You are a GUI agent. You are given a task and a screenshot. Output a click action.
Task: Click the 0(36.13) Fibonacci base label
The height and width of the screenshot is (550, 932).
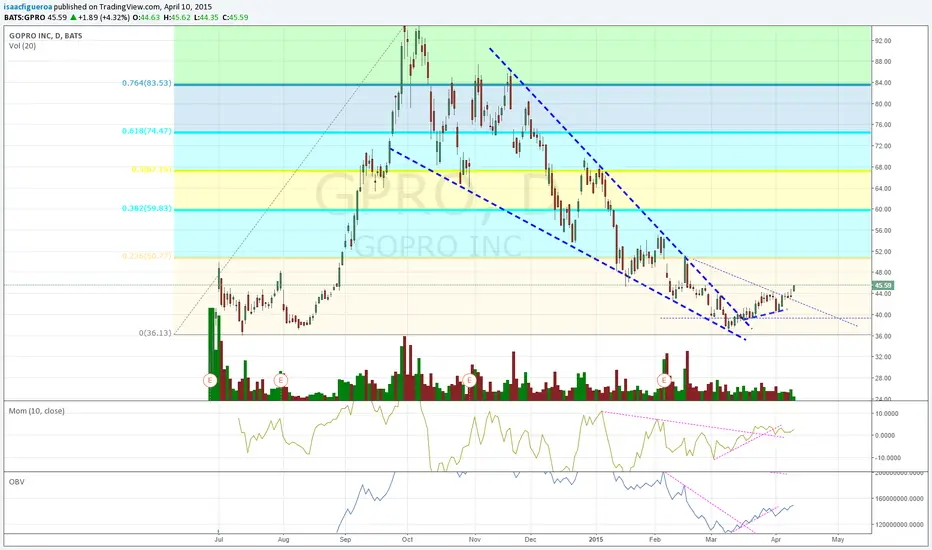pos(155,333)
